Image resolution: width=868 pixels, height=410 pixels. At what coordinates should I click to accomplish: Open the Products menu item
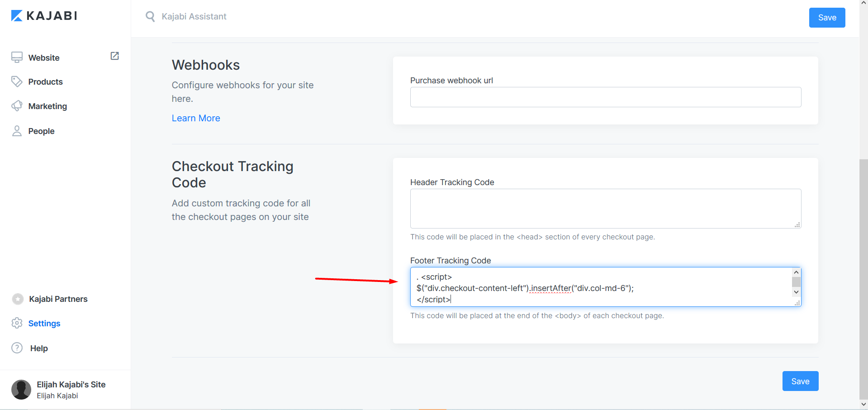(x=45, y=81)
